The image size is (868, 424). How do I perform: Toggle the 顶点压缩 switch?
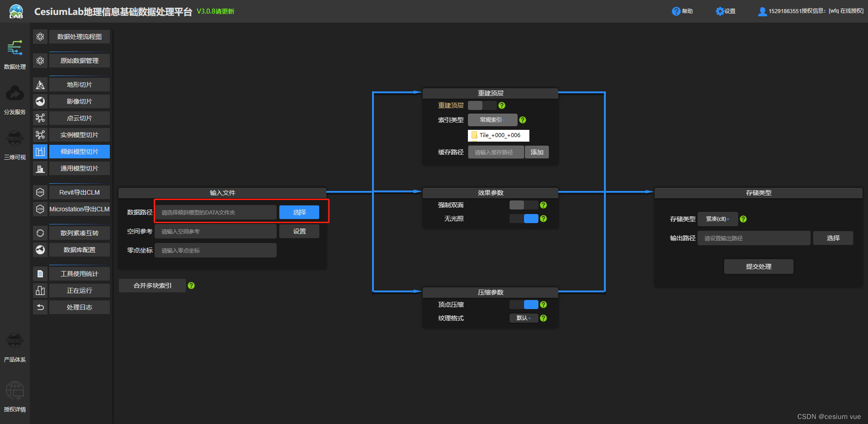pos(524,305)
